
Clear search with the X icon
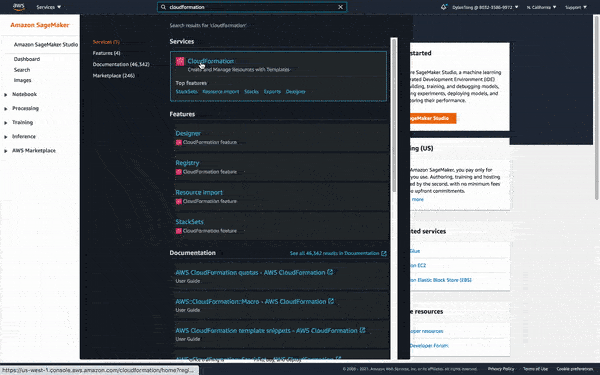(341, 7)
